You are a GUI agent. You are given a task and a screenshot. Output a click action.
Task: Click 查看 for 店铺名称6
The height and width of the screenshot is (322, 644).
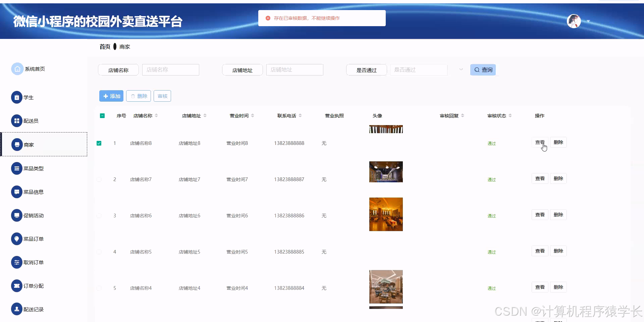click(x=540, y=215)
